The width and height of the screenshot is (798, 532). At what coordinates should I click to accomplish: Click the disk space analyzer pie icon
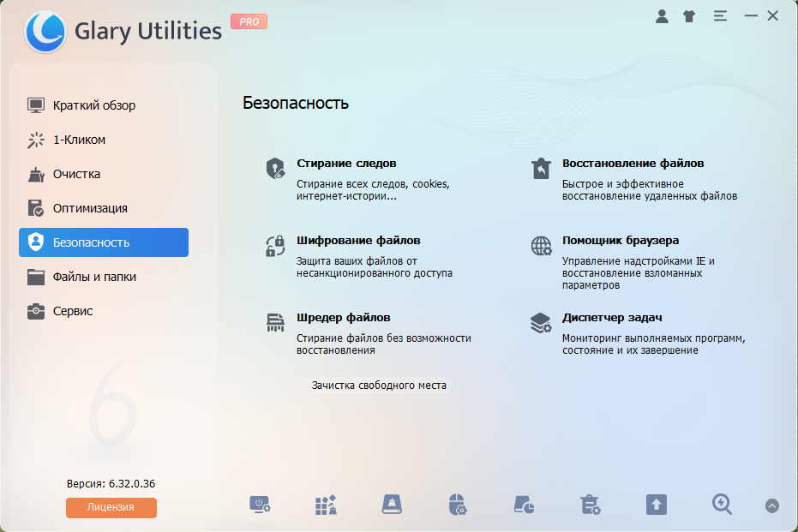click(524, 505)
